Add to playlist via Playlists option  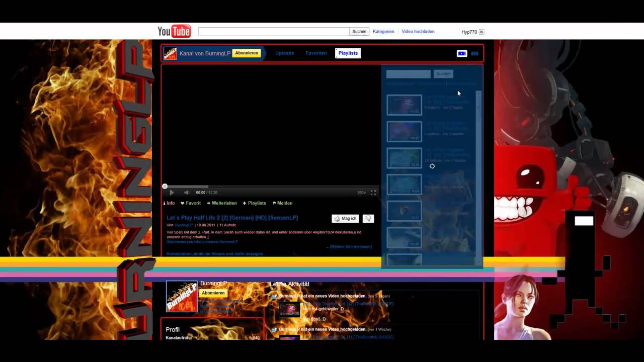tap(254, 203)
